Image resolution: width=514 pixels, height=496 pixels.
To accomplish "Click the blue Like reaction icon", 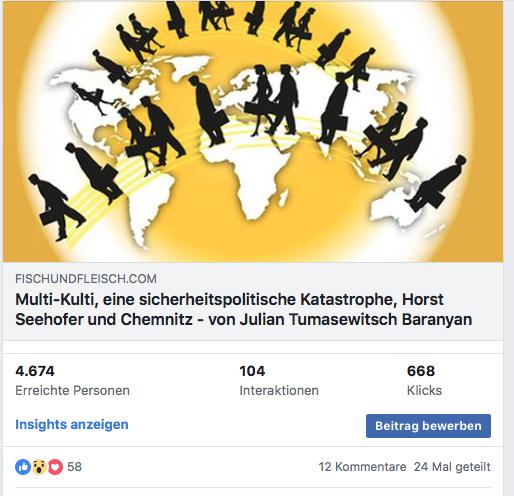I will [23, 467].
